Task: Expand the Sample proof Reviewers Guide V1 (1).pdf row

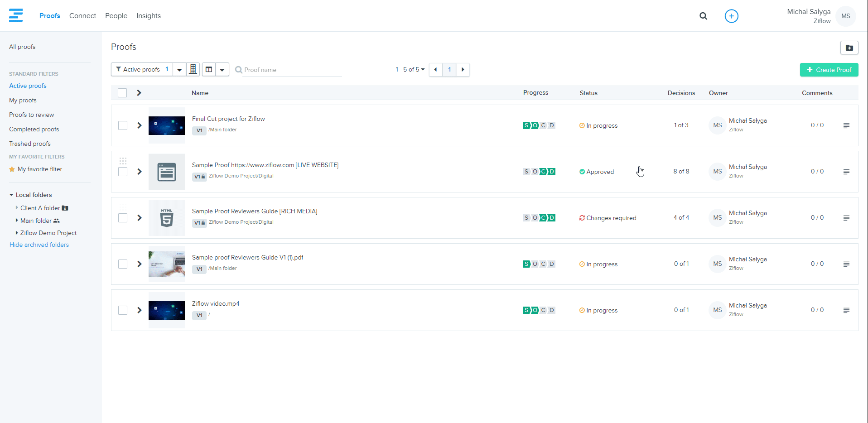Action: point(140,264)
